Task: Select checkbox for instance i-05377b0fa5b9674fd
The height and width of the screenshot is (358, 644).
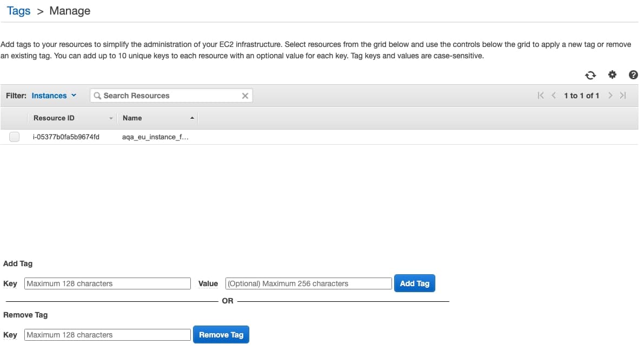Action: (15, 137)
